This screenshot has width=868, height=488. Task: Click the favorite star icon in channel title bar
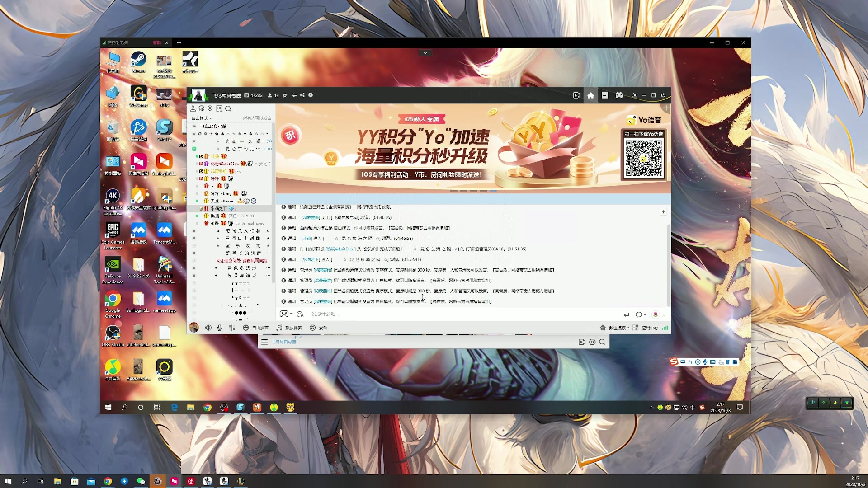285,95
